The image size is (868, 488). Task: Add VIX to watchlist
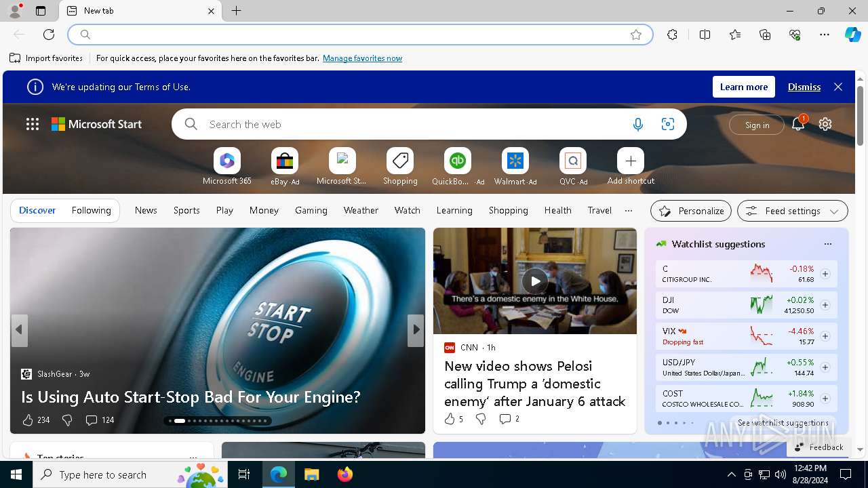(825, 336)
